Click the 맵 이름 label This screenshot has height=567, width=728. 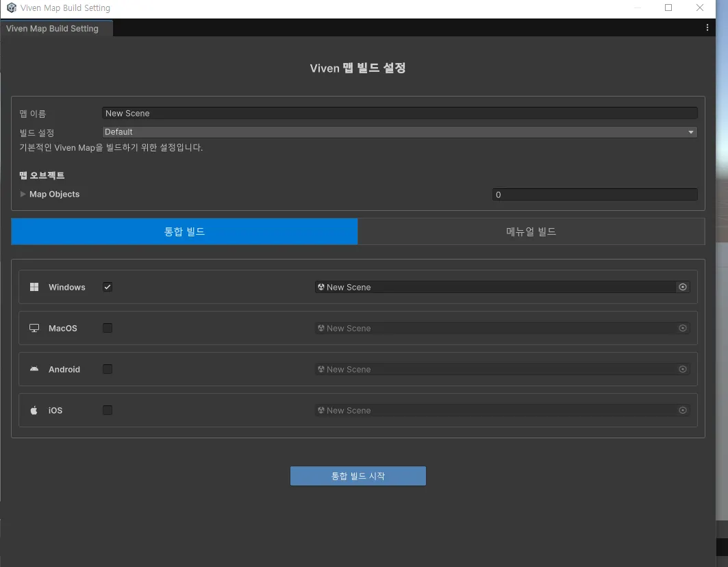(x=32, y=114)
